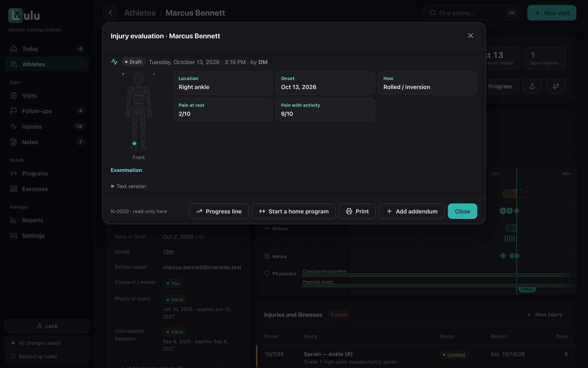This screenshot has width=588, height=368.
Task: Expand the Text version disclosure
Action: click(128, 186)
